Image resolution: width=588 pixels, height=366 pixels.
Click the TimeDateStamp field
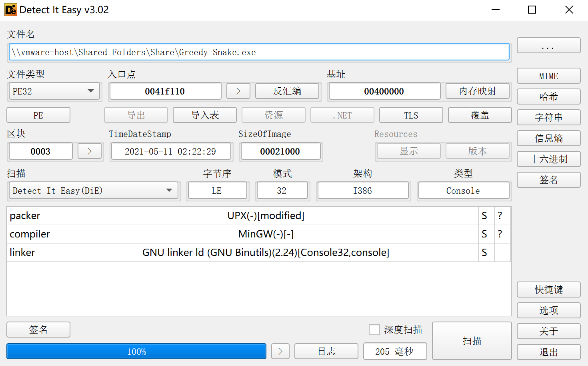[171, 151]
